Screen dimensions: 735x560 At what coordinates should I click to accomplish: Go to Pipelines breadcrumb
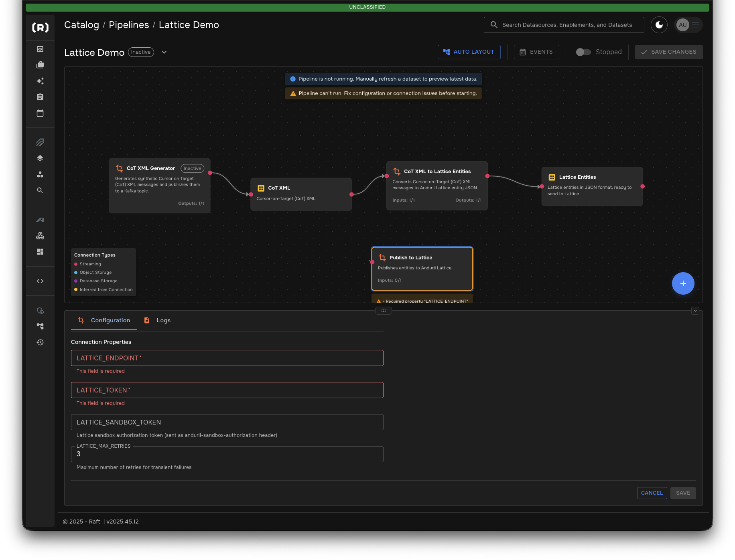[x=129, y=25]
